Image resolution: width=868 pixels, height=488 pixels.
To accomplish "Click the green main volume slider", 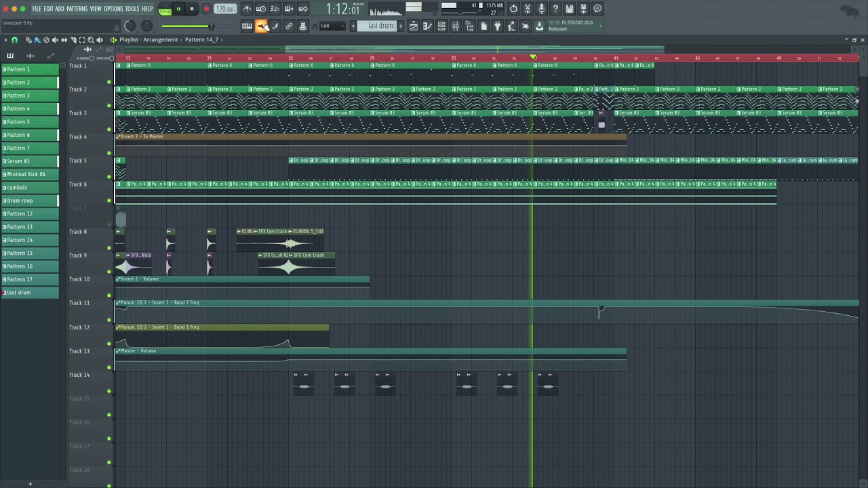I will pyautogui.click(x=188, y=26).
